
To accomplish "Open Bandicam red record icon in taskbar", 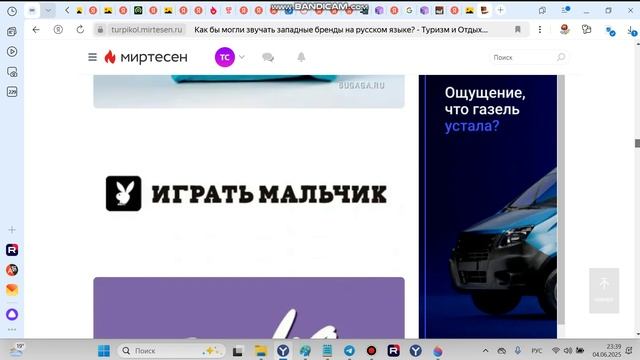I will coord(371,351).
